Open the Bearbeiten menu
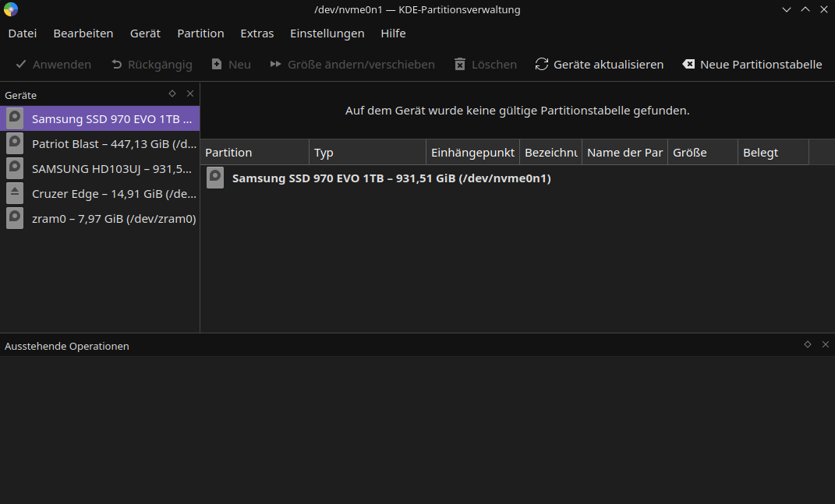 click(83, 33)
